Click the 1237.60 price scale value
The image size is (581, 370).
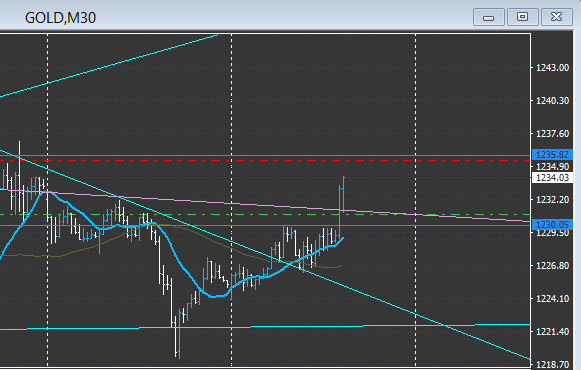[552, 134]
